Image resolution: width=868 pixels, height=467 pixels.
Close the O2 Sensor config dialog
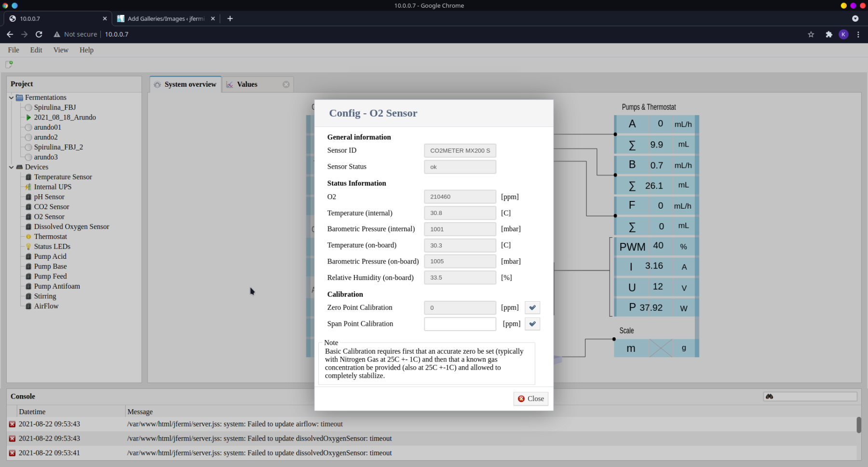click(x=531, y=399)
